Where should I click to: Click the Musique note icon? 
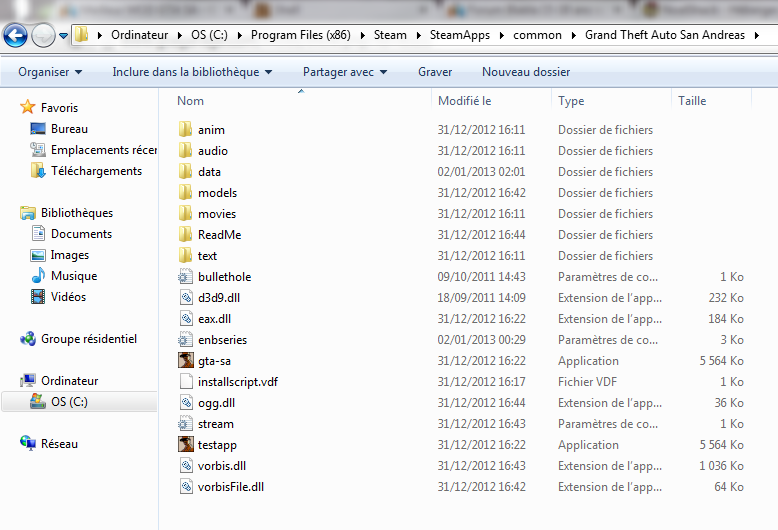(38, 275)
